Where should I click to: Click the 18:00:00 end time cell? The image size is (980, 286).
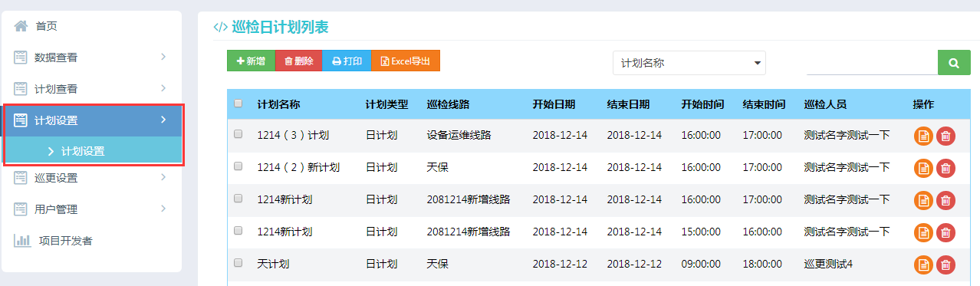(762, 264)
